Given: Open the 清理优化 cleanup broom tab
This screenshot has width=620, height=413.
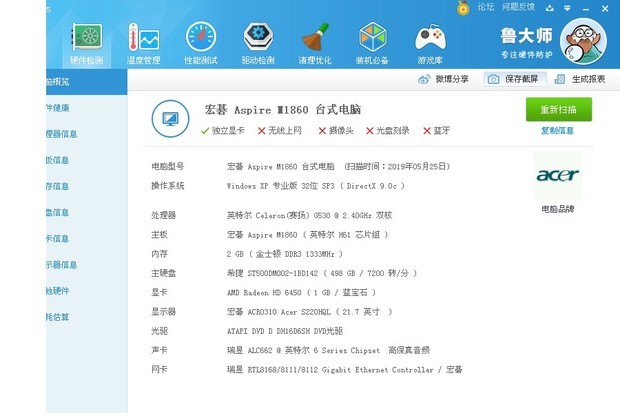Looking at the screenshot, I should click(x=315, y=44).
